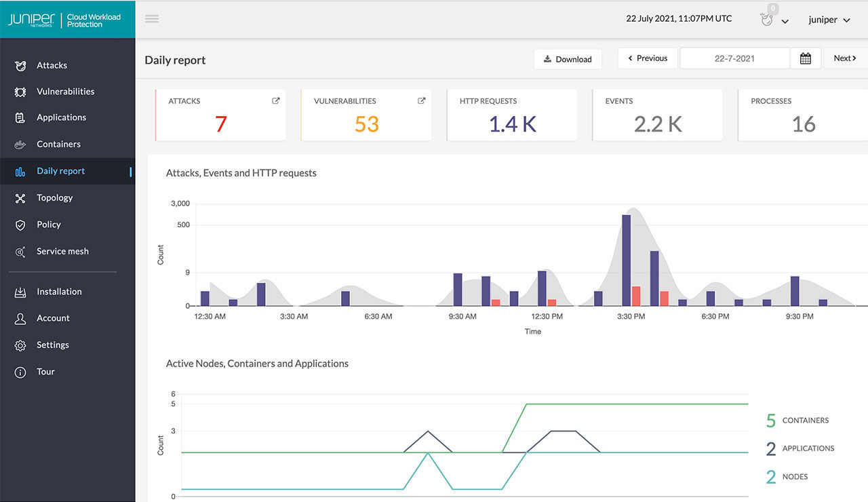Open the calendar date picker
868x502 pixels.
pos(806,58)
